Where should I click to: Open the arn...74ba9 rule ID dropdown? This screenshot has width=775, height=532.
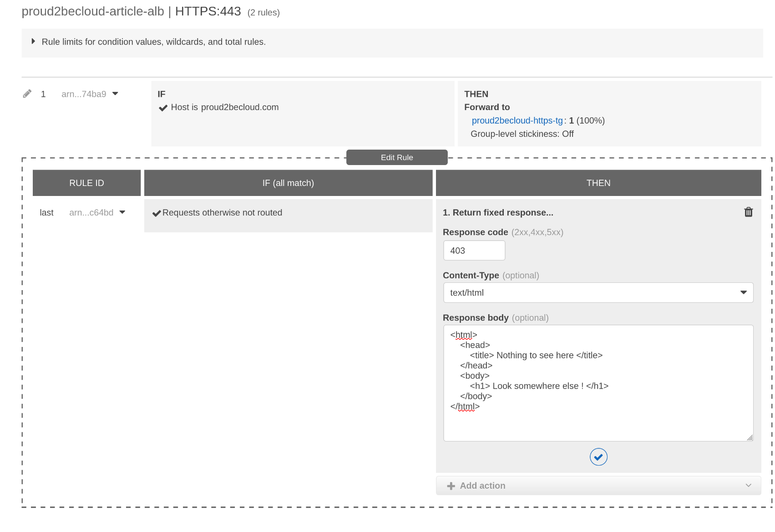pyautogui.click(x=115, y=94)
